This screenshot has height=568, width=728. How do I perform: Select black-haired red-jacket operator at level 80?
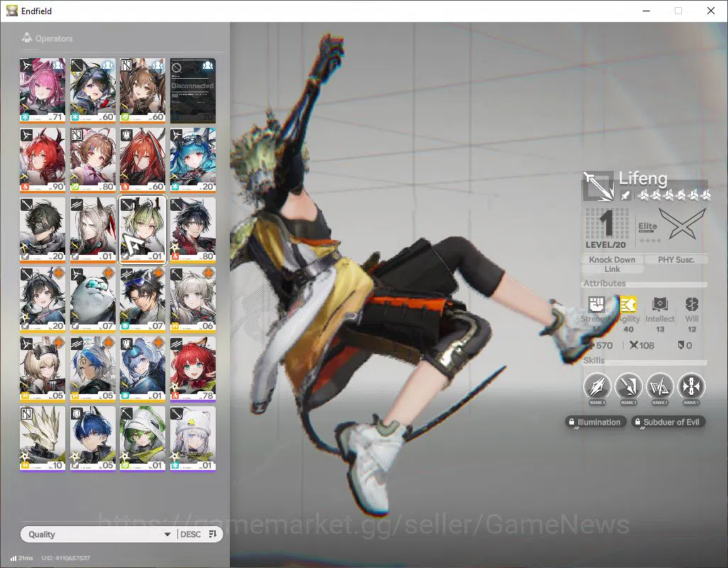click(193, 230)
